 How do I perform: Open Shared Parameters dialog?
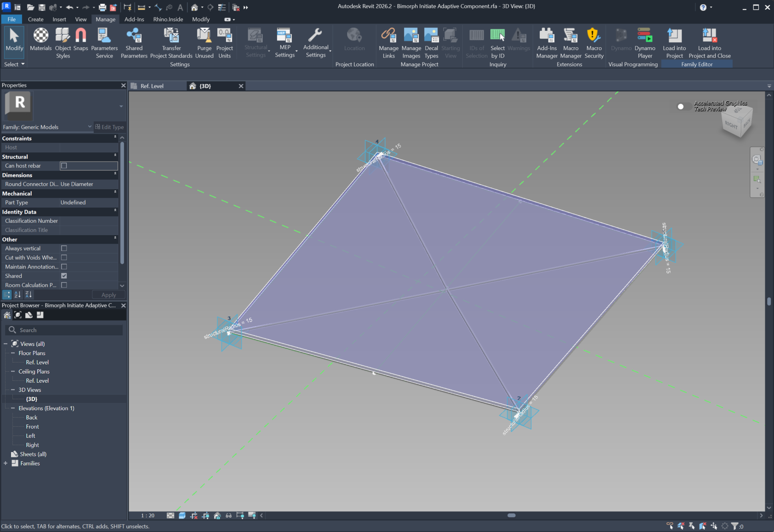[134, 43]
